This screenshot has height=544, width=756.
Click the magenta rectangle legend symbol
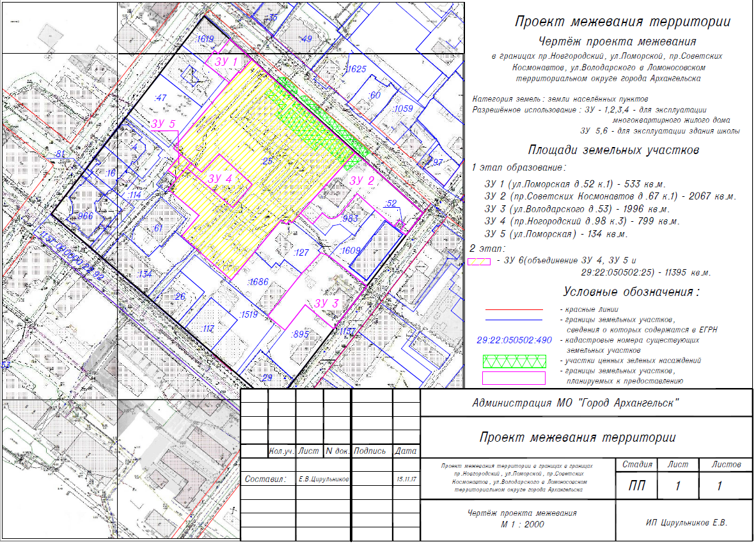(x=515, y=377)
